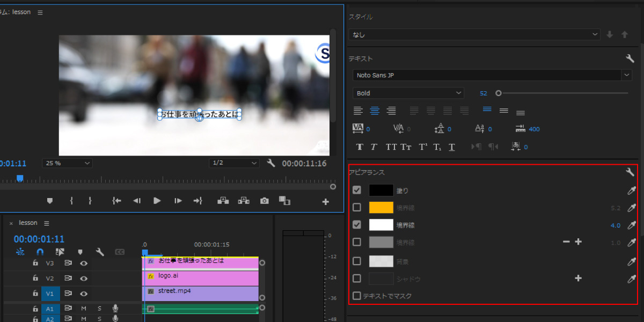Click the Lift button
Screen dimensions: 644x322
click(223, 201)
